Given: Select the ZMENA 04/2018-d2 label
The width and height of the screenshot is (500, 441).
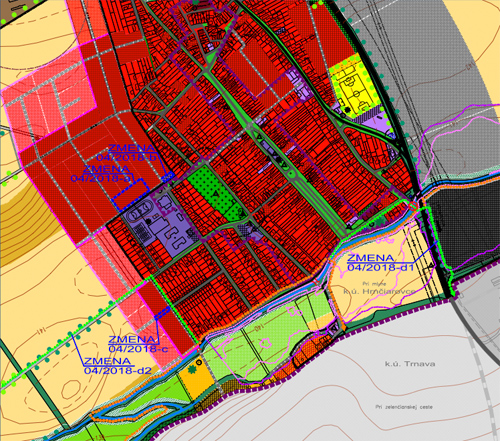Looking at the screenshot, I should click(117, 366).
